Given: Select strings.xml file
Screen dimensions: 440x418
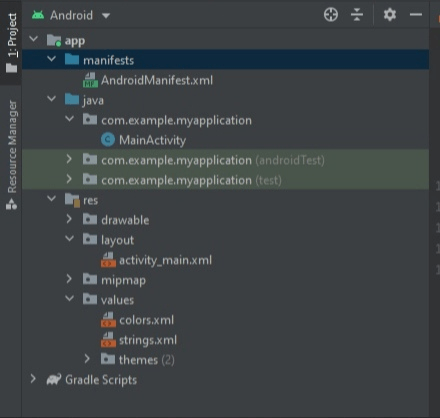Looking at the screenshot, I should point(148,340).
